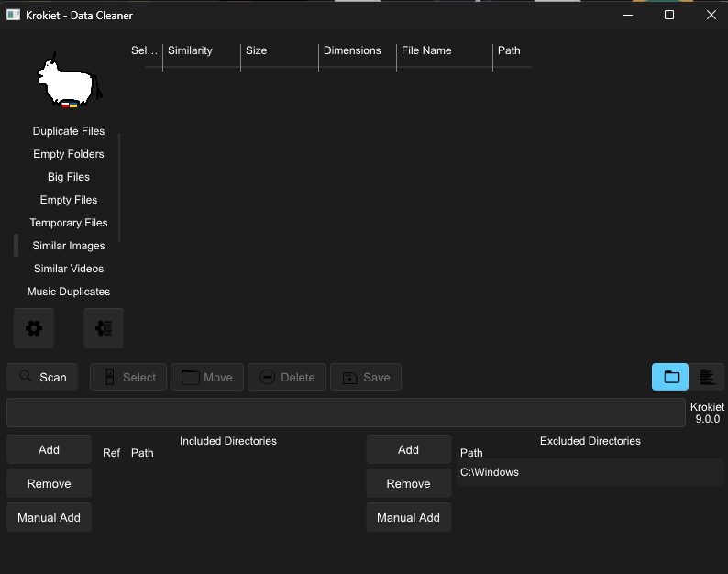Image resolution: width=728 pixels, height=574 pixels.
Task: Click Manual Add for excluded directories
Action: click(x=408, y=517)
